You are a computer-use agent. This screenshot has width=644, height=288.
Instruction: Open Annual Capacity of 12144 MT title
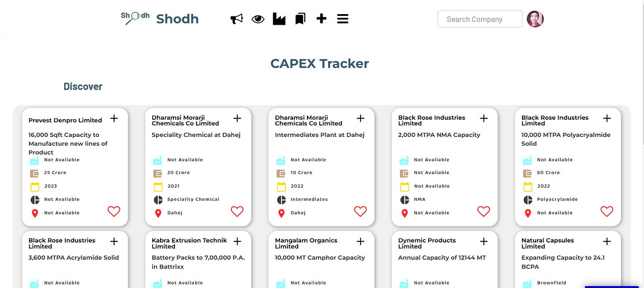[x=442, y=258]
